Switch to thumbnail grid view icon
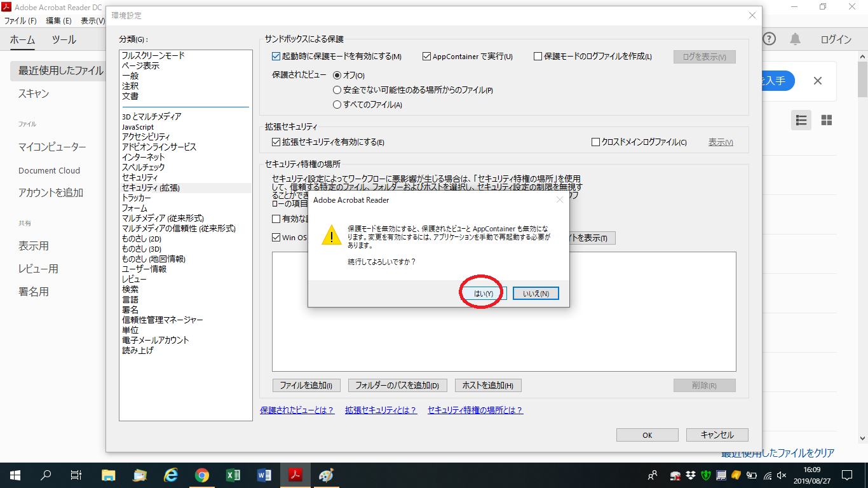This screenshot has width=868, height=488. (x=827, y=120)
